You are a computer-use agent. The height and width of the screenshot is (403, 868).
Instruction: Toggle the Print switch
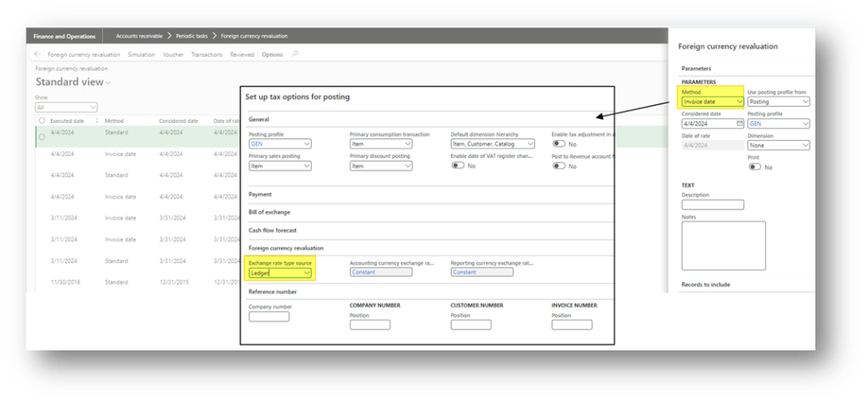[754, 167]
